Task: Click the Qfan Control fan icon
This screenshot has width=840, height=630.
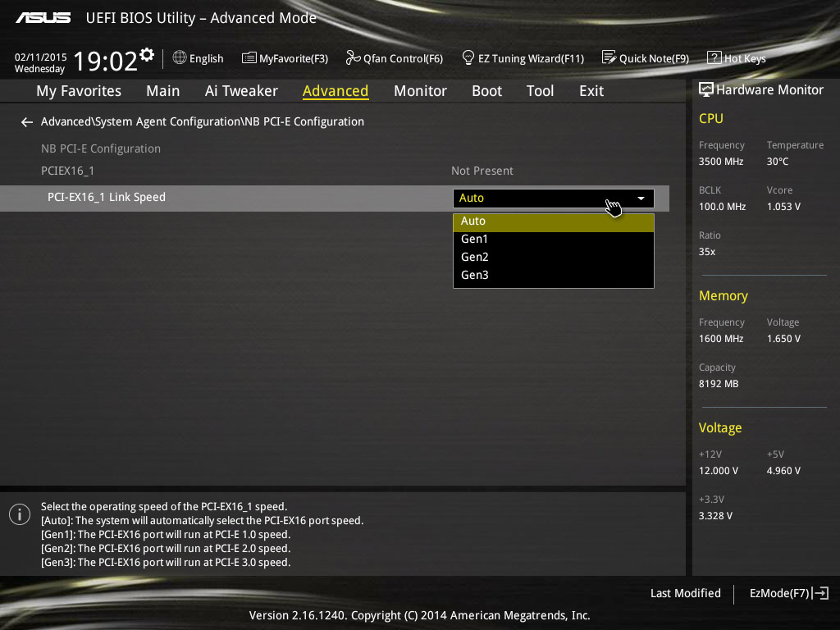Action: click(x=353, y=57)
